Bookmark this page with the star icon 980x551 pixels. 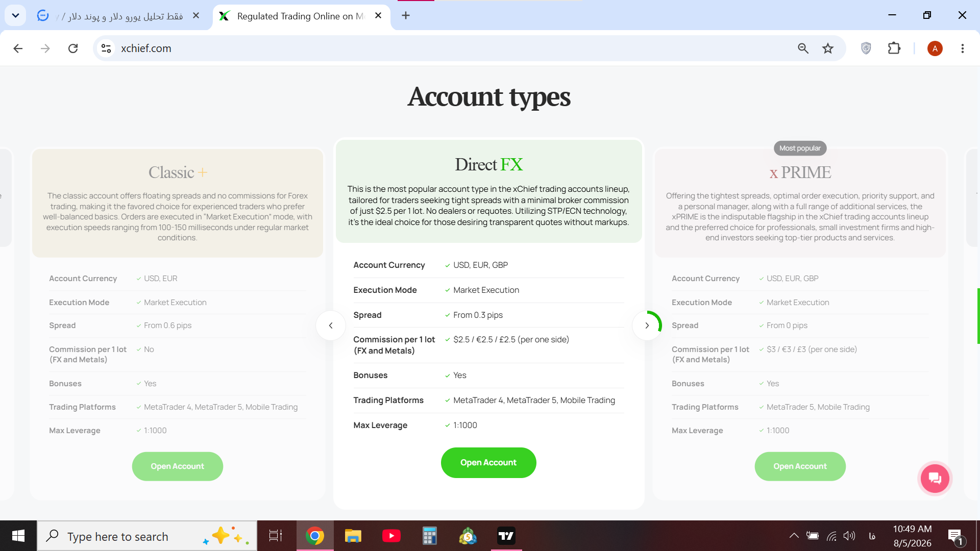(828, 48)
